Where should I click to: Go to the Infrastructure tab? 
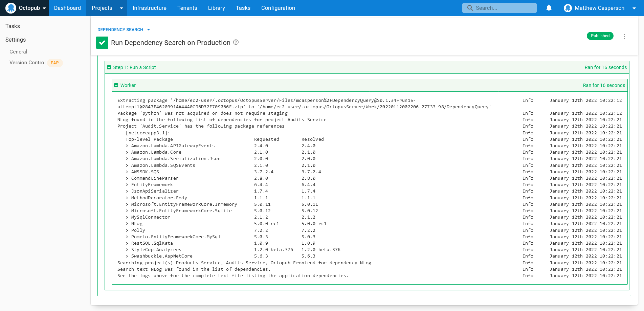pyautogui.click(x=149, y=8)
